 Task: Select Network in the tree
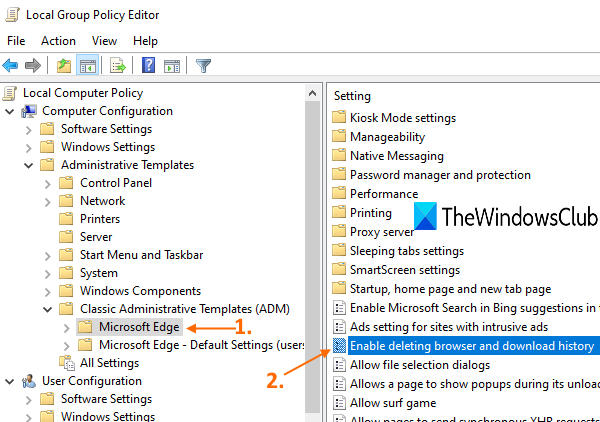pyautogui.click(x=103, y=201)
